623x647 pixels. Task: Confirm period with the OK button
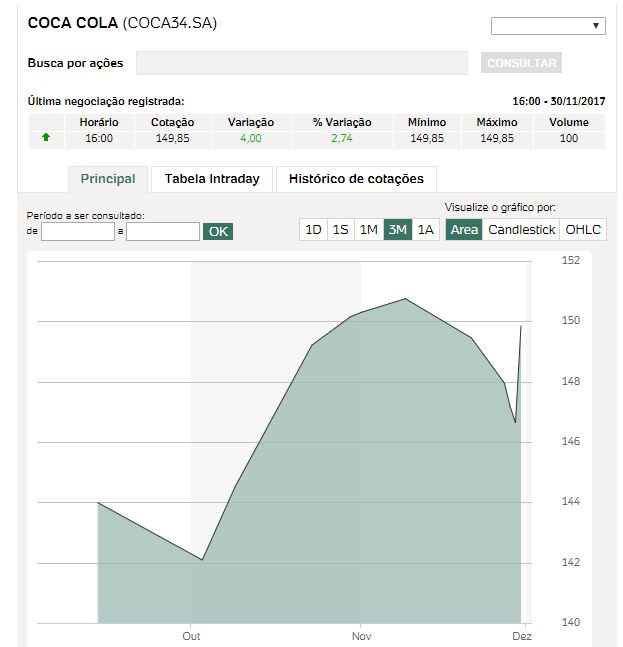click(x=218, y=231)
